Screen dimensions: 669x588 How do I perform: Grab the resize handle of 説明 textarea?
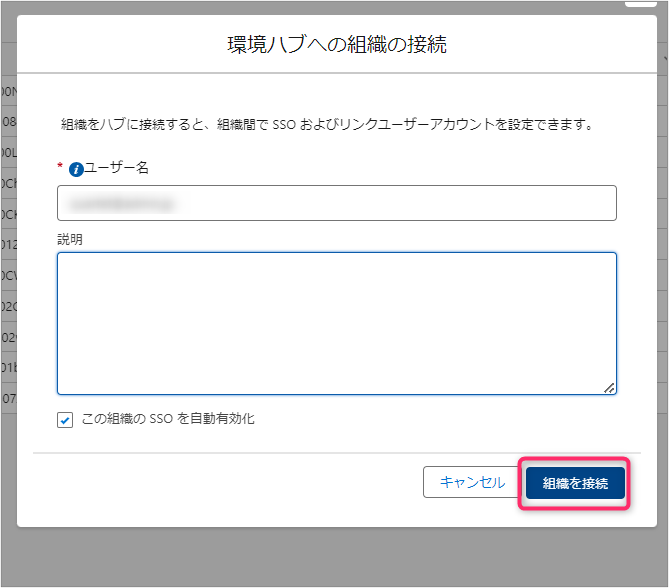(609, 387)
